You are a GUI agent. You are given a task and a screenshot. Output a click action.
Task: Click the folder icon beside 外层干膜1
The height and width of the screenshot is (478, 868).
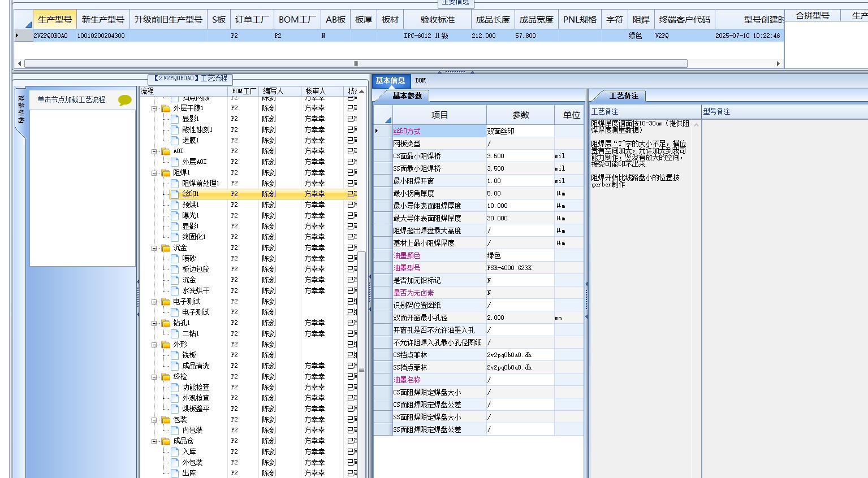click(x=166, y=108)
